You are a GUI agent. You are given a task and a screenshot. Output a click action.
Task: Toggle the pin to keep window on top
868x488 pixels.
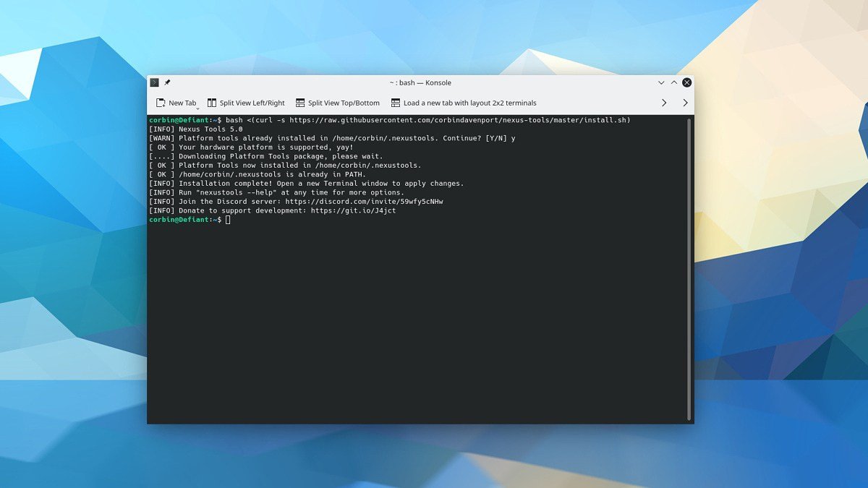[167, 82]
